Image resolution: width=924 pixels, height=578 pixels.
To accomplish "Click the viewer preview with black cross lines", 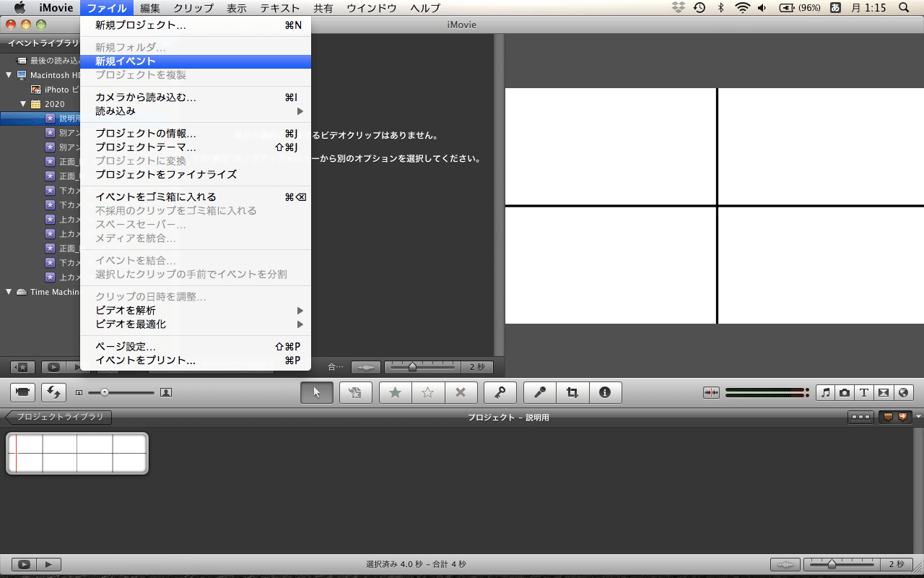I will [715, 206].
